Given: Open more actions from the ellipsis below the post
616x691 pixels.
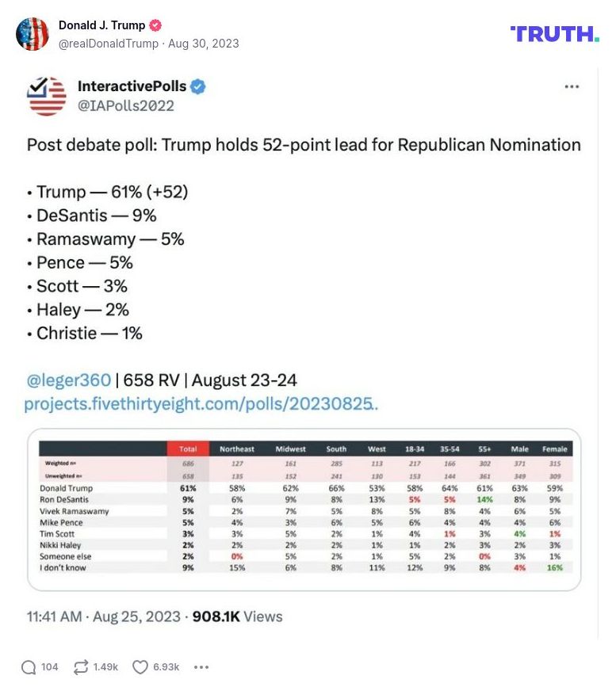Looking at the screenshot, I should point(201,667).
